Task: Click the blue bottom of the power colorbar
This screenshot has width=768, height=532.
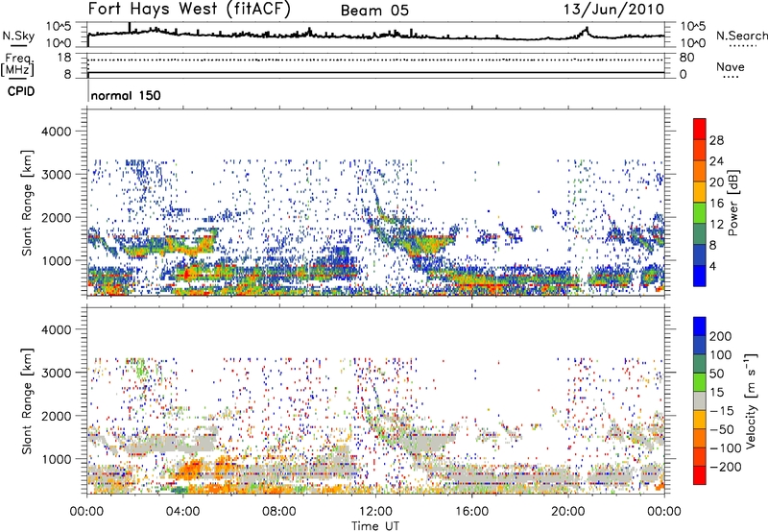Action: 700,276
